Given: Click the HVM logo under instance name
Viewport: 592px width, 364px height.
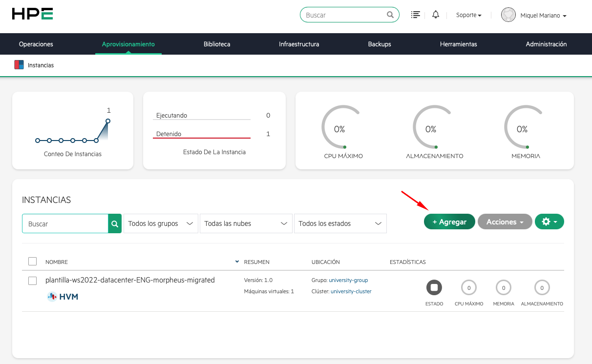Looking at the screenshot, I should [63, 297].
